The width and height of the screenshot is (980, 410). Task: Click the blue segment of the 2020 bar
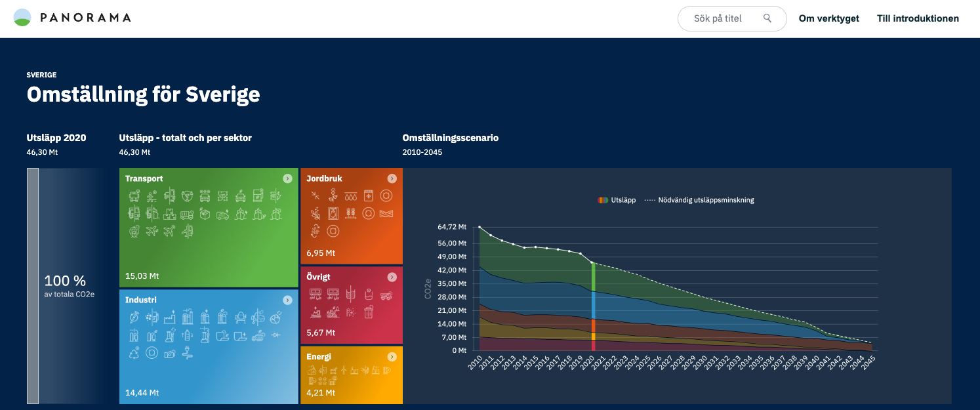[x=593, y=305]
